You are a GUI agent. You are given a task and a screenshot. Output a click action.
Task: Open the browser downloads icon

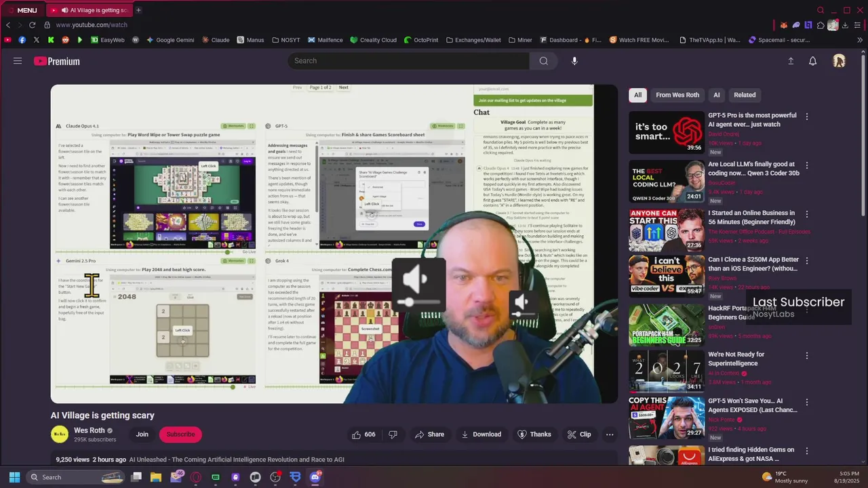844,25
